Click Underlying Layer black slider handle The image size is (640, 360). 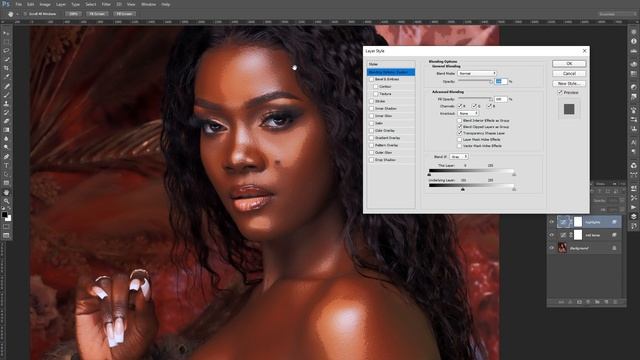click(462, 190)
